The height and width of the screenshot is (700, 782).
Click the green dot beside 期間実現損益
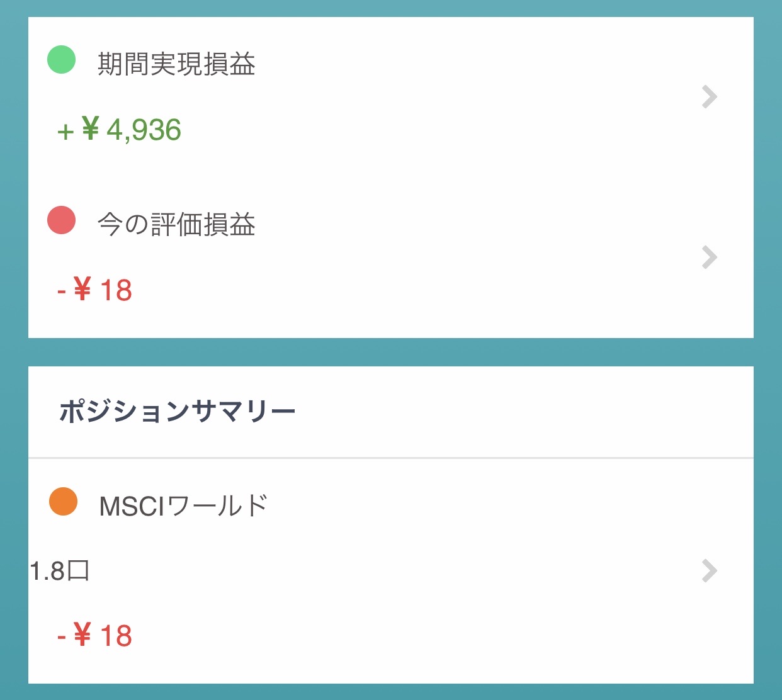(62, 60)
